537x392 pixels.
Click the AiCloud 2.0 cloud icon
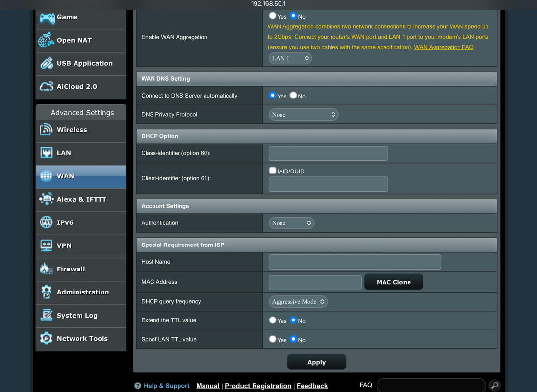click(x=46, y=86)
